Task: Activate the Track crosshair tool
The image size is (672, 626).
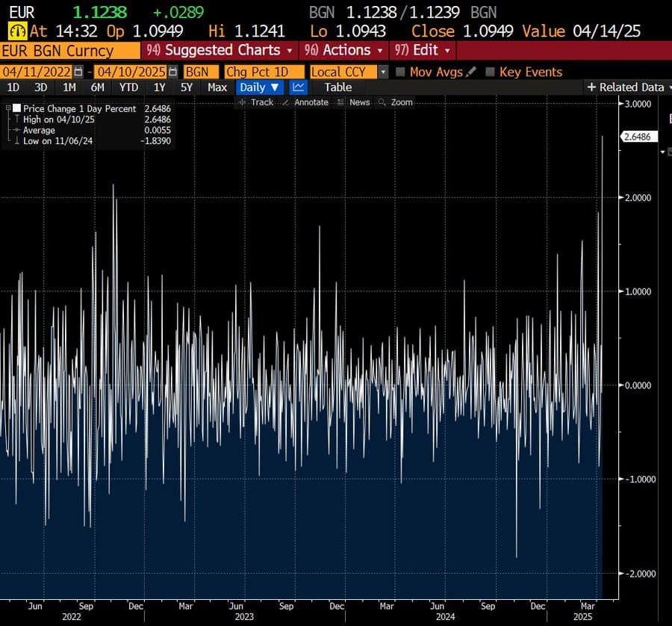Action: [x=256, y=102]
